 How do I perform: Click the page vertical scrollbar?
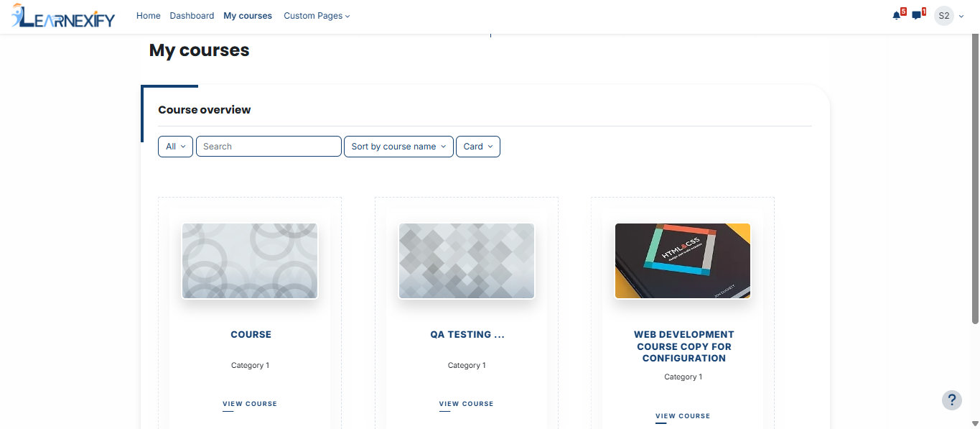(x=975, y=180)
